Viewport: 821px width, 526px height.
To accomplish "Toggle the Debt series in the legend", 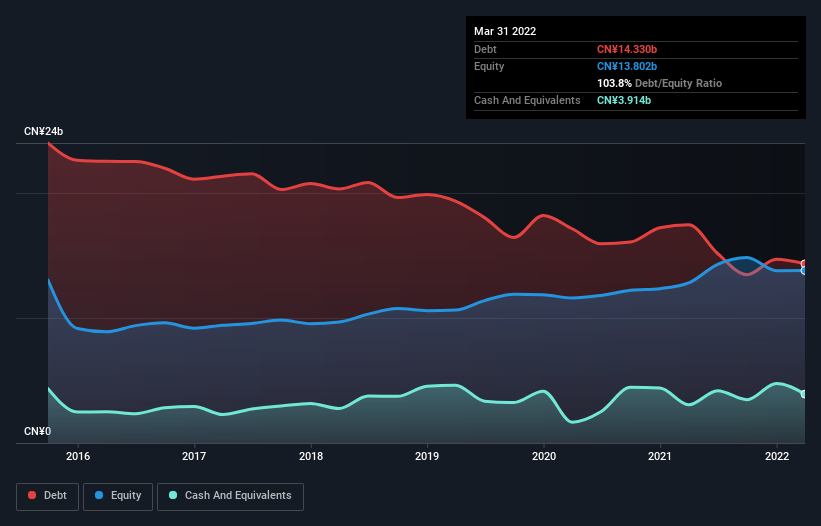I will tap(46, 495).
